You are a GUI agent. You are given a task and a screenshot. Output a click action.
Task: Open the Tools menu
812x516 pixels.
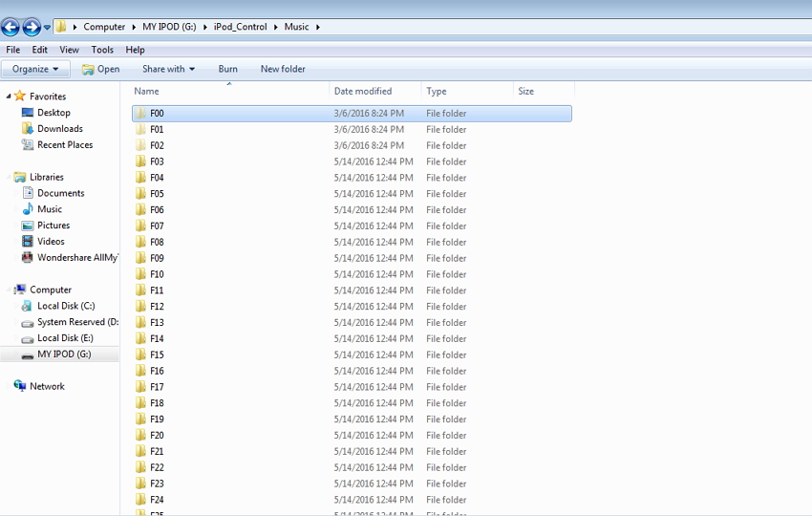102,50
